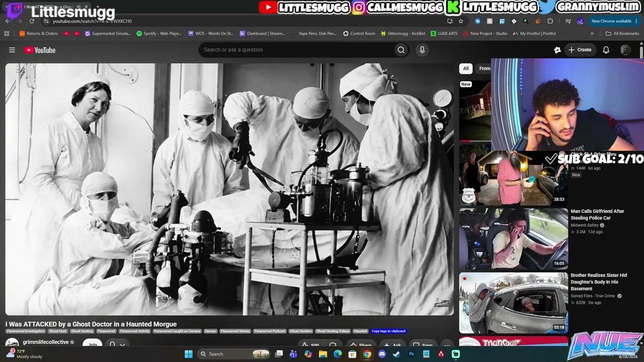Screen dimensions: 644x362
Task: Select the From filter chip
Action: pyautogui.click(x=484, y=68)
